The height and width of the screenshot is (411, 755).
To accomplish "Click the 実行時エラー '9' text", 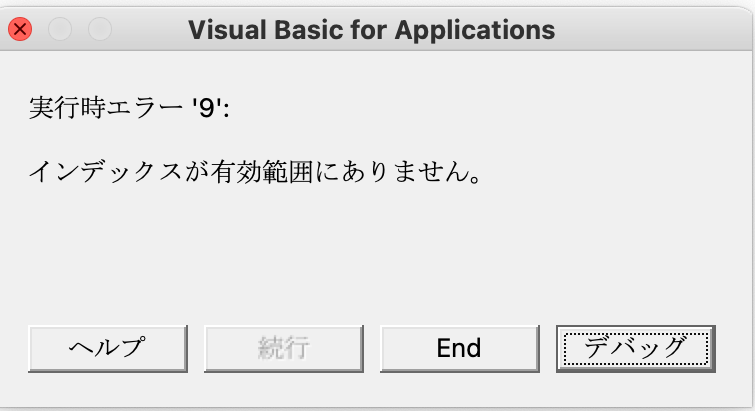I will click(x=129, y=108).
